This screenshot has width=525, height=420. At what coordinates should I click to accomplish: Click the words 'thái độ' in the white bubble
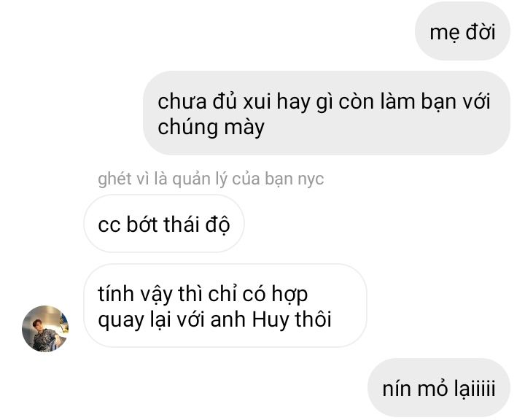197,224
